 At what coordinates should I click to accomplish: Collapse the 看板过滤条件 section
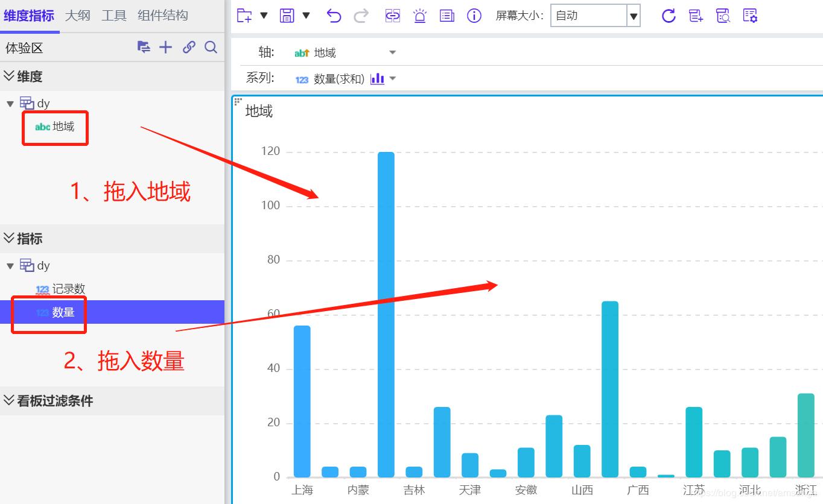click(10, 401)
